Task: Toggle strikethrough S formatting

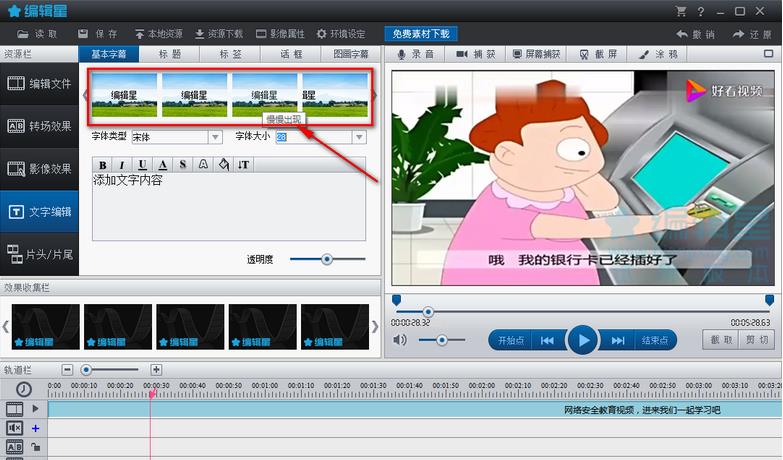Action: (183, 165)
